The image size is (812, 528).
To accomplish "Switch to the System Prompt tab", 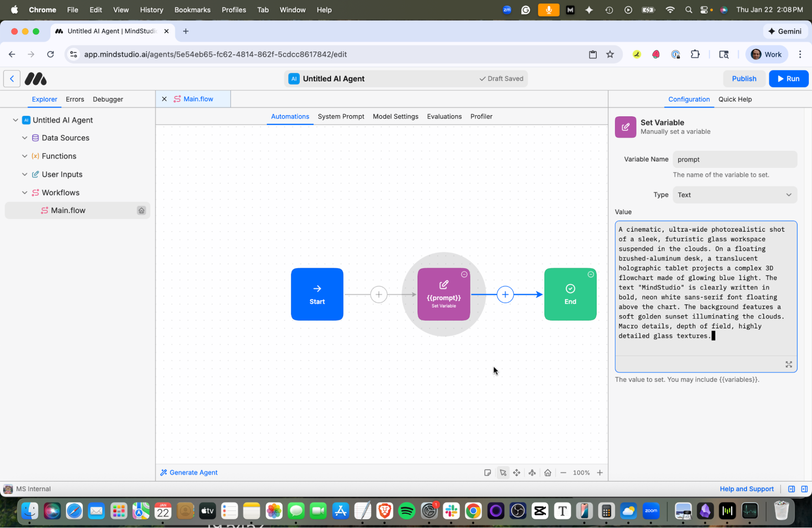I will (341, 116).
